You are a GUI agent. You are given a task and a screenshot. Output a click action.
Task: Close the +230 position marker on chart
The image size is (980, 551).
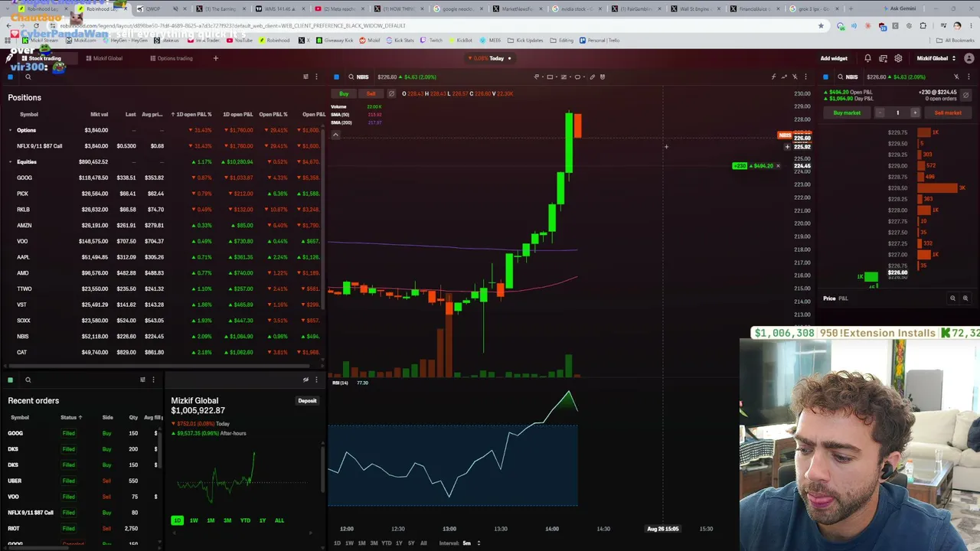(x=778, y=166)
